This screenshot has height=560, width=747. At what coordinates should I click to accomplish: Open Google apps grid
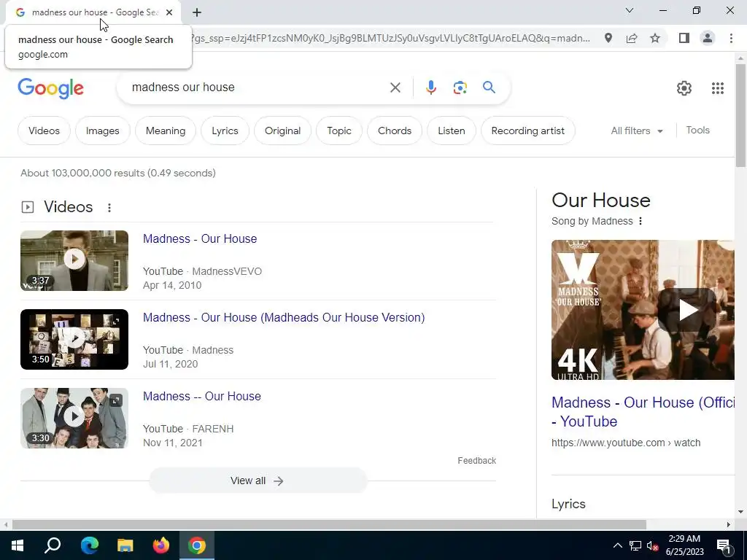pyautogui.click(x=718, y=88)
